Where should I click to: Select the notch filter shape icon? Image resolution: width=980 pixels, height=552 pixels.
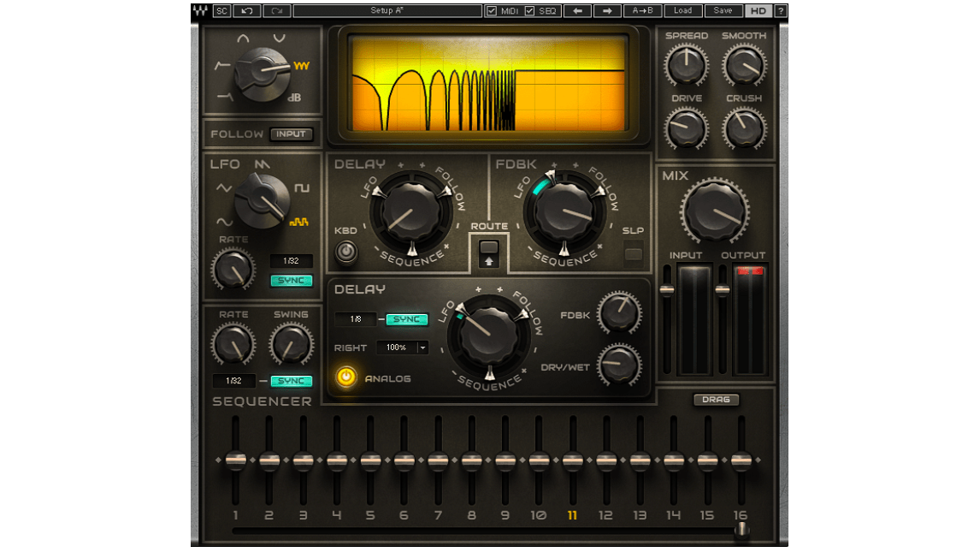click(x=279, y=38)
